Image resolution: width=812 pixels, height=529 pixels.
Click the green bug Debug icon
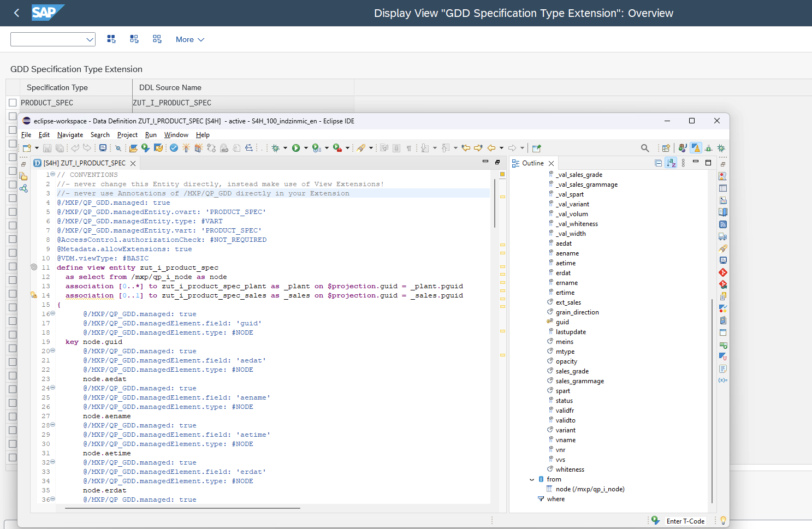click(276, 148)
